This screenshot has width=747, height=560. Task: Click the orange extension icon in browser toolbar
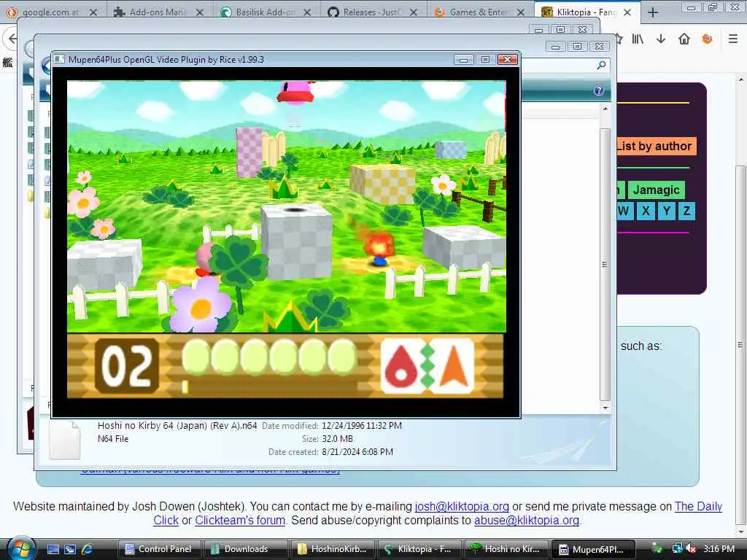click(708, 39)
